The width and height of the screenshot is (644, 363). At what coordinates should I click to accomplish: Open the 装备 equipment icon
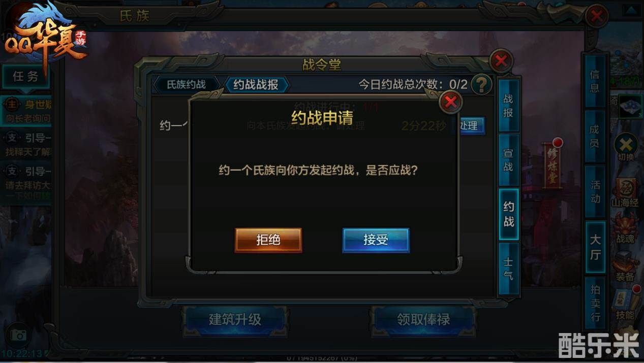click(625, 266)
